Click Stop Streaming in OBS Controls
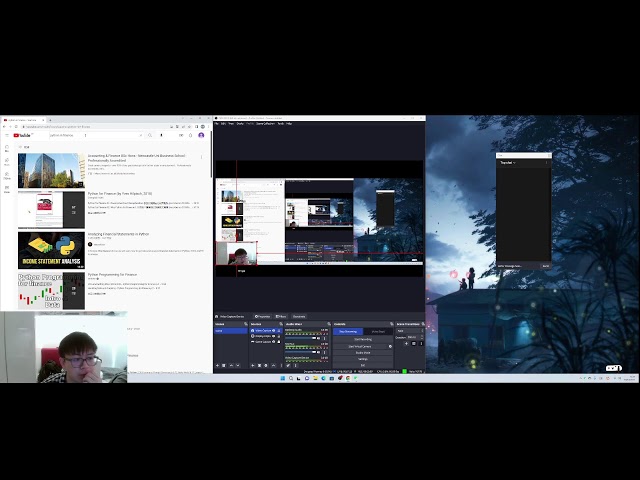Image resolution: width=640 pixels, height=480 pixels. coord(348,331)
